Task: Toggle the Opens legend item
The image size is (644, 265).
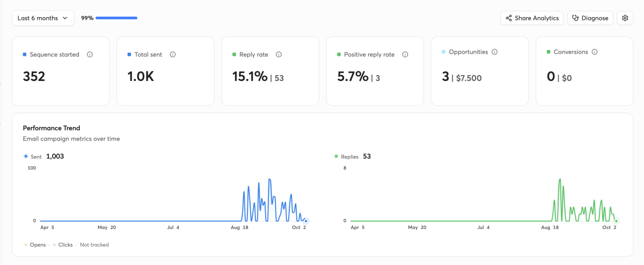Action: (x=35, y=245)
